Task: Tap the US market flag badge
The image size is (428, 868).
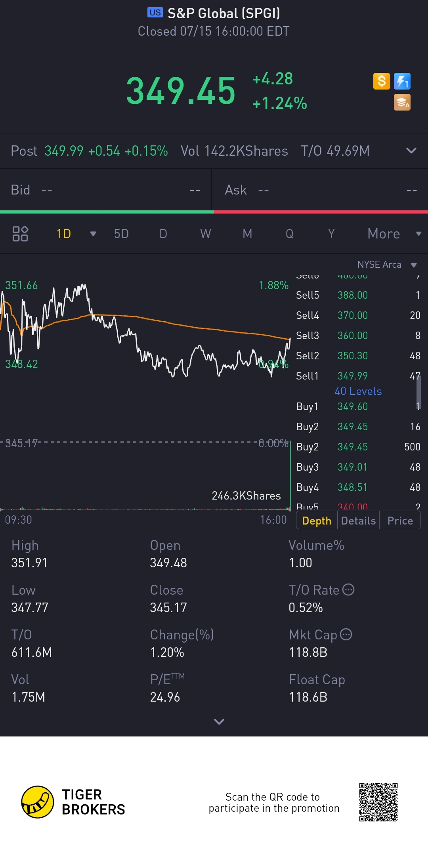Action: pos(155,13)
